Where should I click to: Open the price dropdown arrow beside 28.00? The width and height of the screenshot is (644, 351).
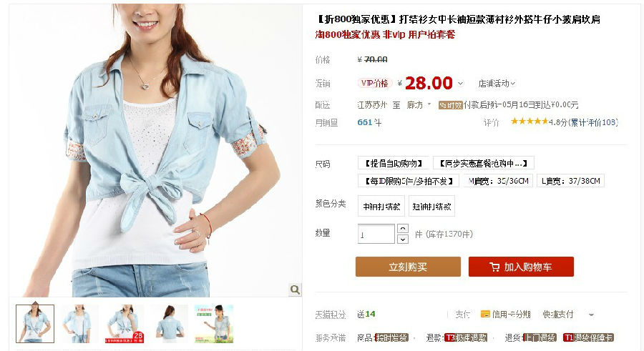coord(460,84)
